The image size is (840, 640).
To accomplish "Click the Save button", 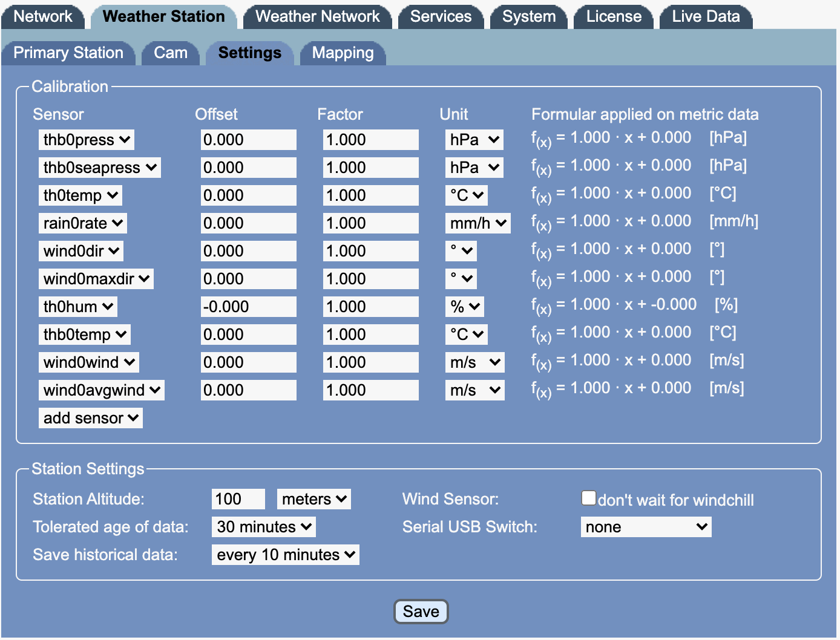I will coord(421,612).
